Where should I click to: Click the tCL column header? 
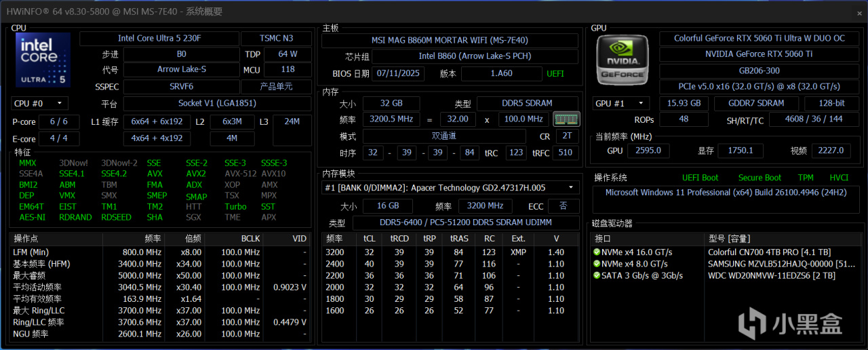370,239
